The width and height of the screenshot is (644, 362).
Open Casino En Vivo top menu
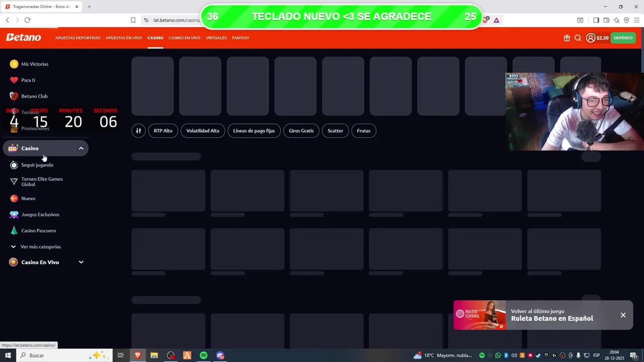tap(184, 38)
